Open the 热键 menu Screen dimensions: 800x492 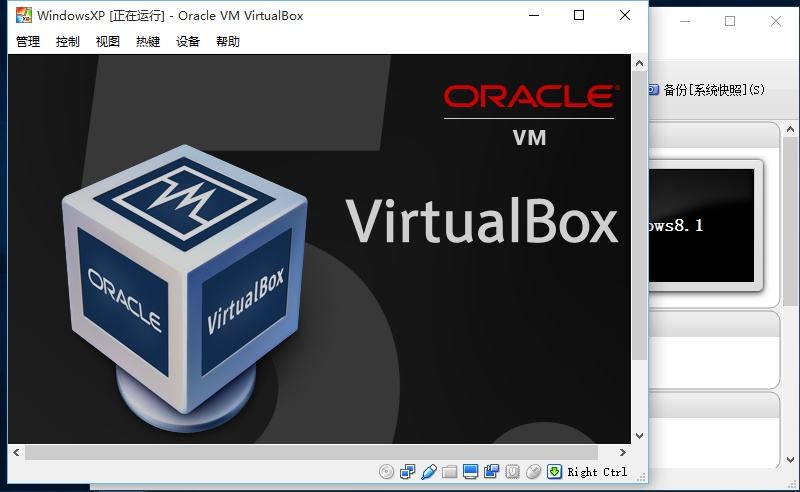pos(148,42)
